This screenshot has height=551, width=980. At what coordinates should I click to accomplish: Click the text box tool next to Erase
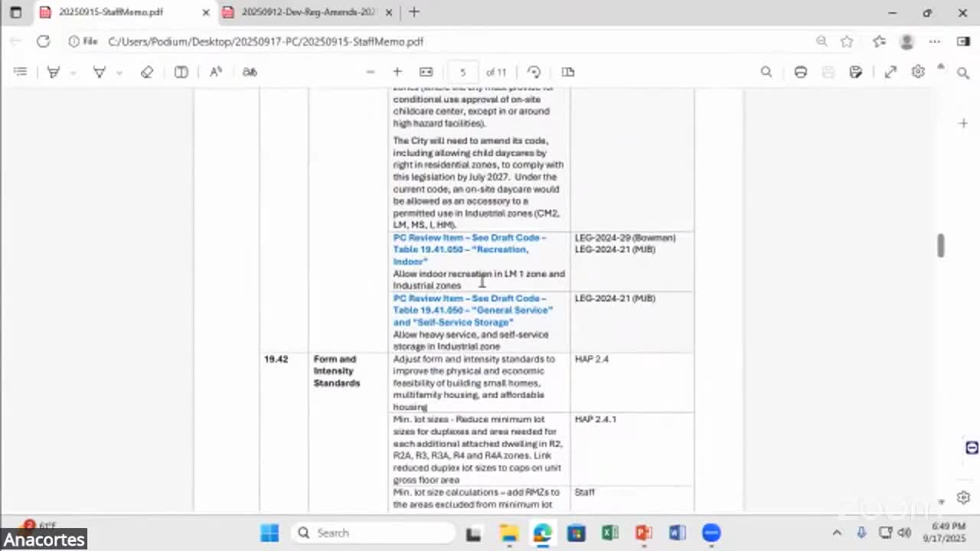click(181, 72)
